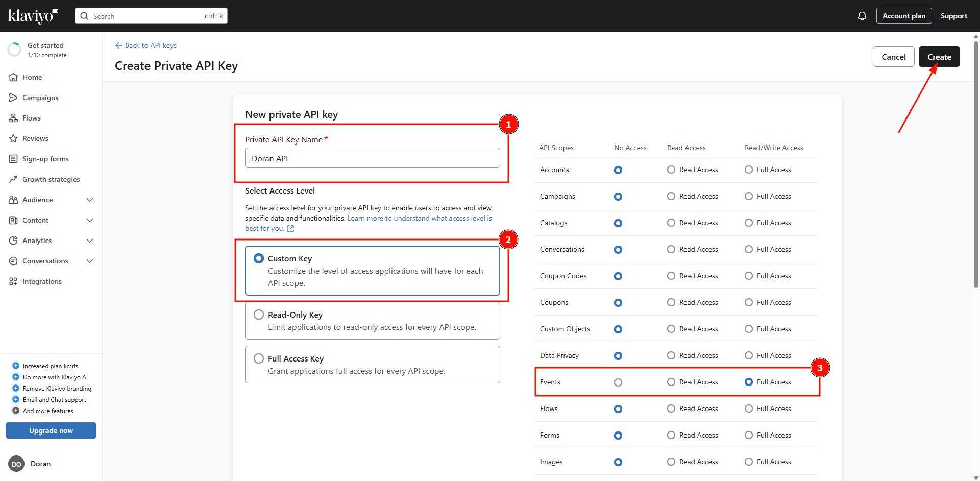Set Flows scope to Full Access
980x481 pixels.
click(749, 408)
